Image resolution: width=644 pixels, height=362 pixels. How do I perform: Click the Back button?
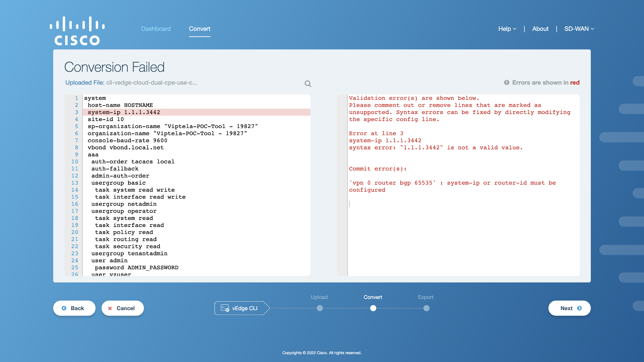click(x=74, y=308)
